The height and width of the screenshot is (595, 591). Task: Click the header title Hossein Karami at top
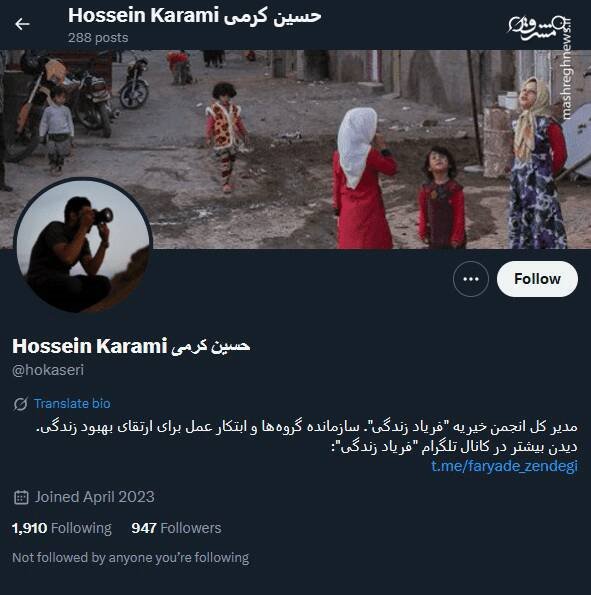(195, 16)
